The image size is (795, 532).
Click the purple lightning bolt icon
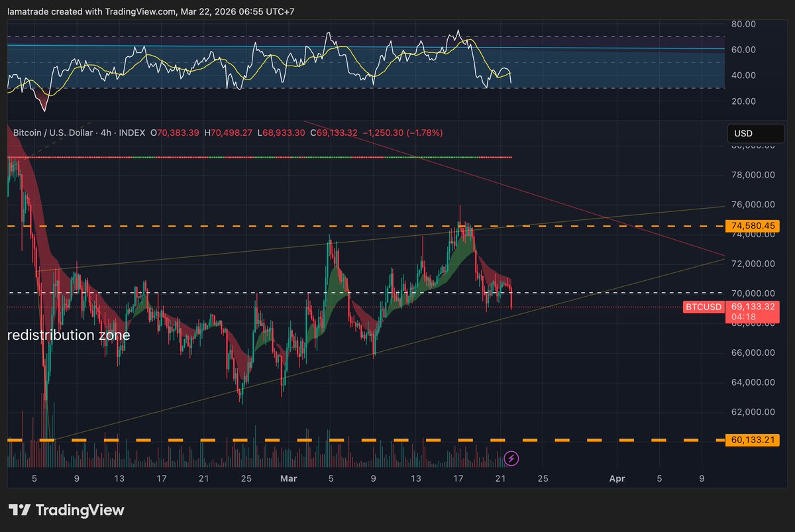tap(511, 458)
